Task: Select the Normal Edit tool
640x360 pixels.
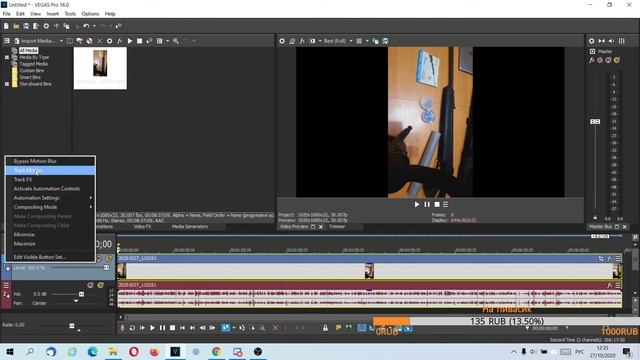Action: tap(225, 328)
